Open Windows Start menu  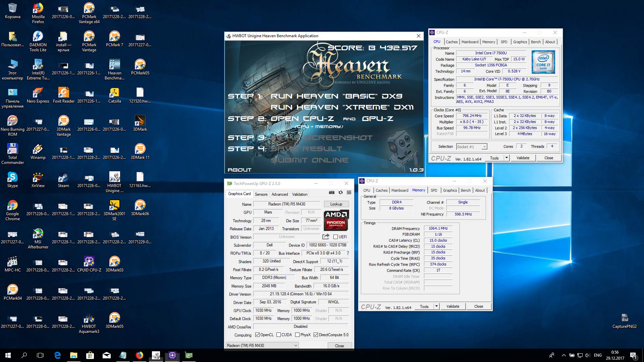coord(8,355)
